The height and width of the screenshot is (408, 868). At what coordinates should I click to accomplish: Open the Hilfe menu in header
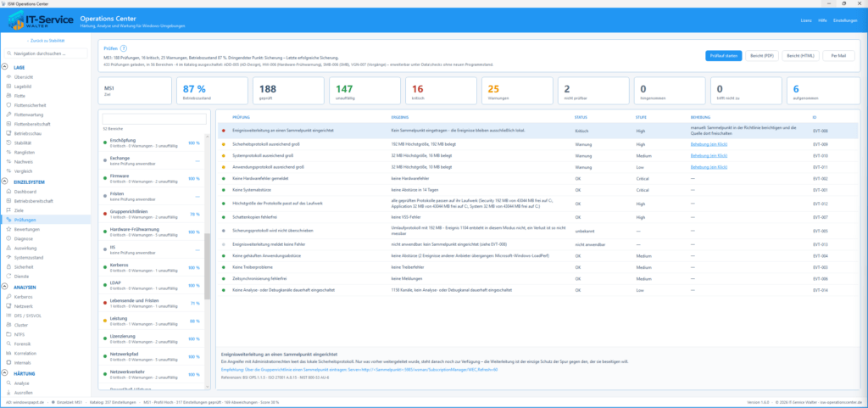coord(822,20)
